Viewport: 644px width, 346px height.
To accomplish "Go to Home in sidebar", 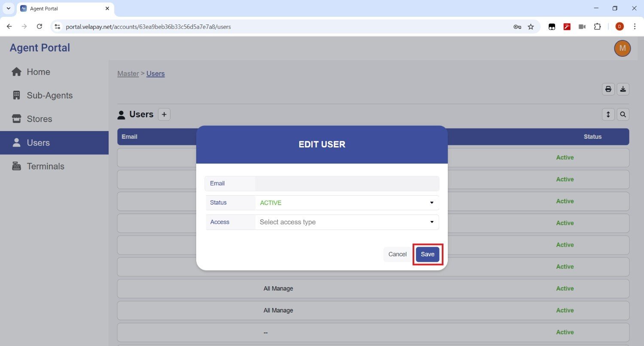I will click(x=38, y=72).
